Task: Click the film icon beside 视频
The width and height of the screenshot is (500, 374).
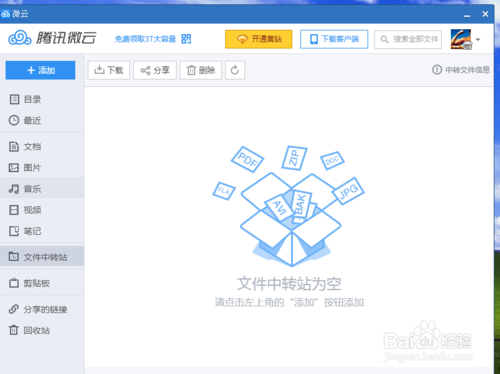Action: [14, 210]
